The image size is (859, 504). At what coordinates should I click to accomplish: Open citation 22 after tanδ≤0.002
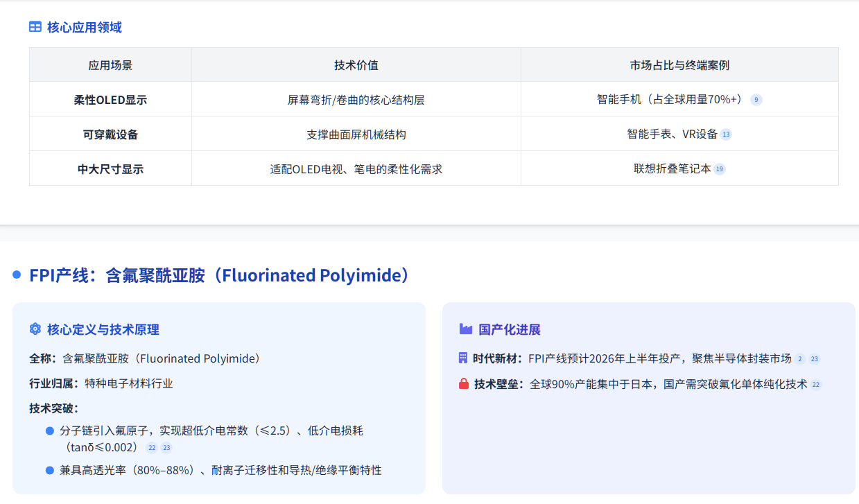coord(152,448)
